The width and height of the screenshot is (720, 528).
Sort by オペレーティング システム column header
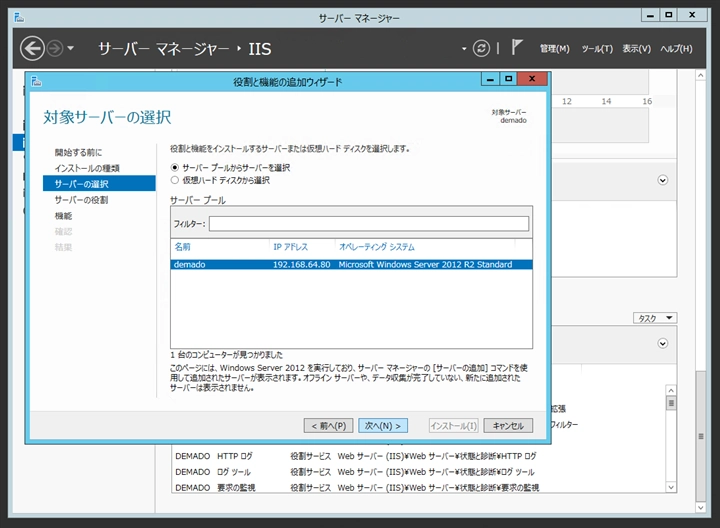[377, 247]
